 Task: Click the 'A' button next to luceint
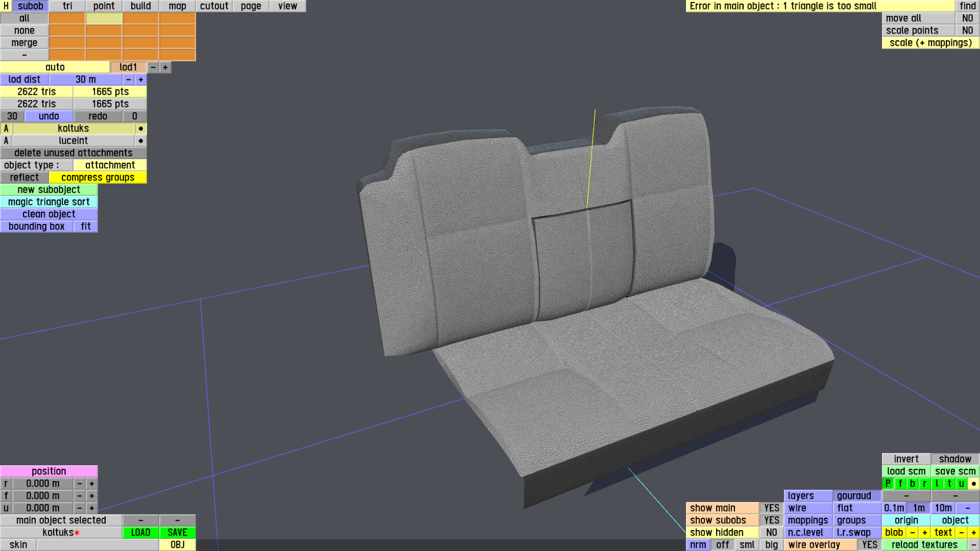6,141
